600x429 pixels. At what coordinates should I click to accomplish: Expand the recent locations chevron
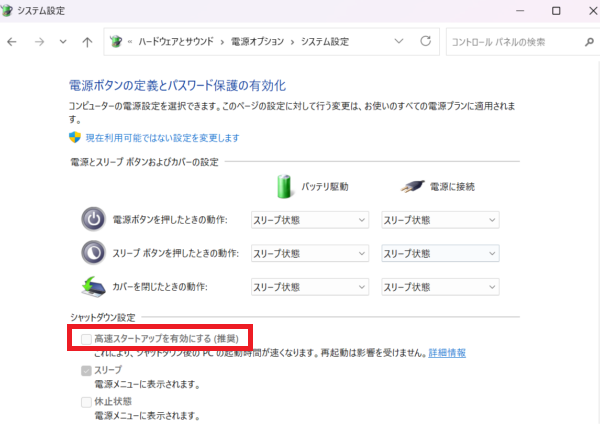[63, 42]
